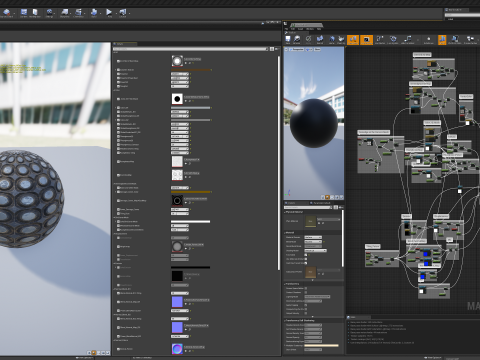Click the Material Editor details search field

[x=308, y=207]
